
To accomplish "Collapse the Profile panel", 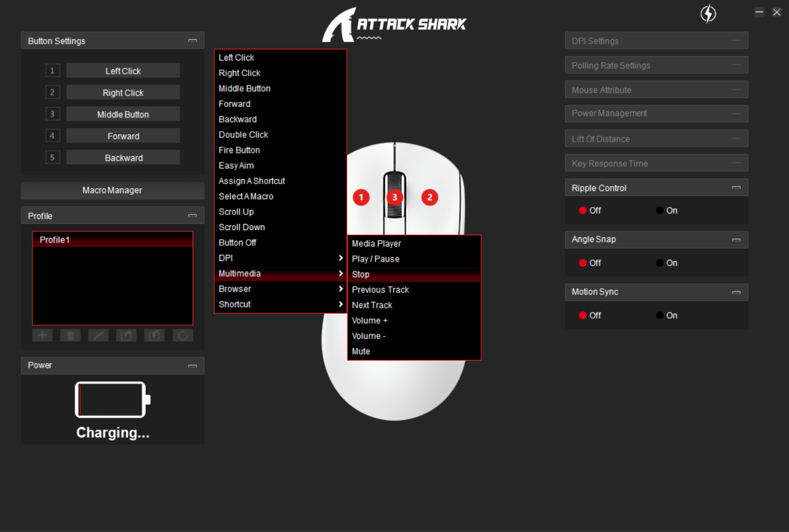I will (x=193, y=216).
